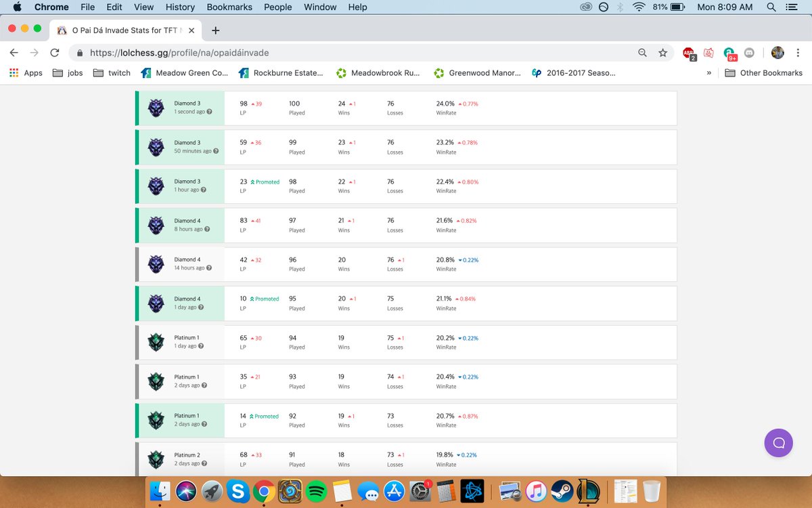This screenshot has height=508, width=812.
Task: Open the jobs bookmark folder
Action: [68, 72]
